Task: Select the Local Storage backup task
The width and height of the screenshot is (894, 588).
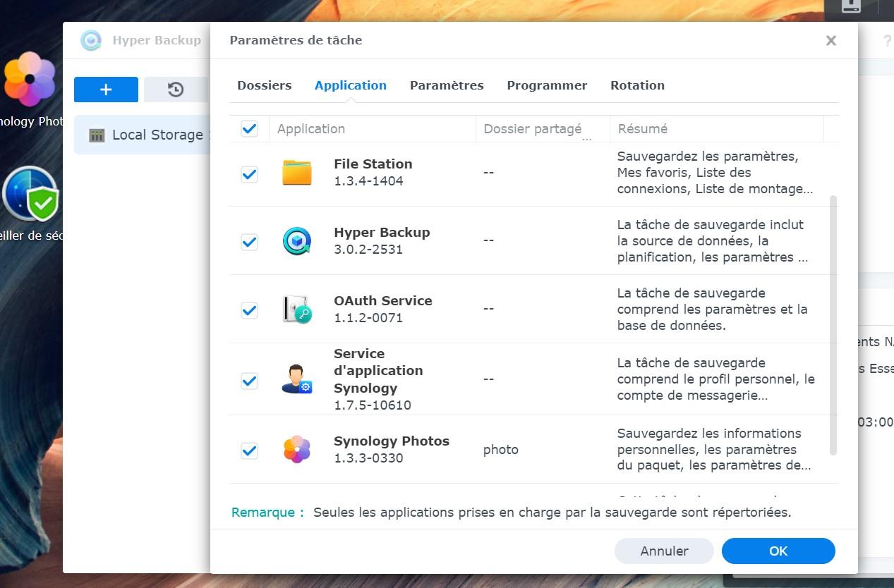Action: pos(148,135)
